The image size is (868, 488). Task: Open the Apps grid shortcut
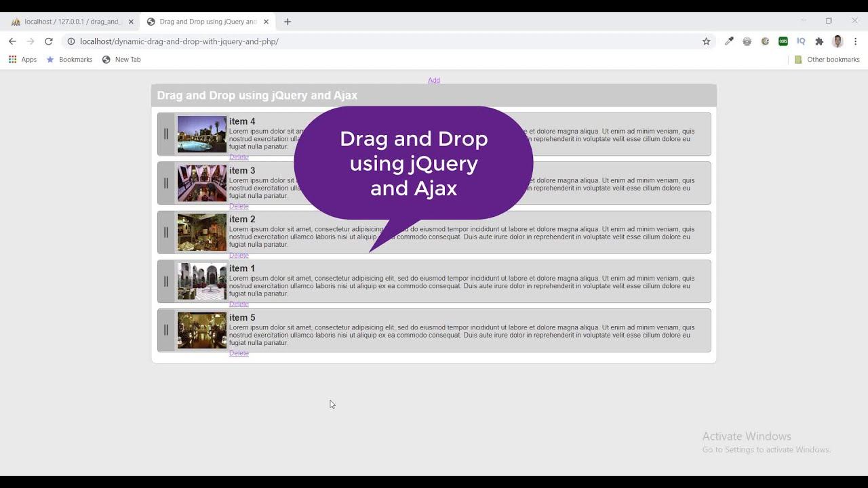(x=22, y=60)
